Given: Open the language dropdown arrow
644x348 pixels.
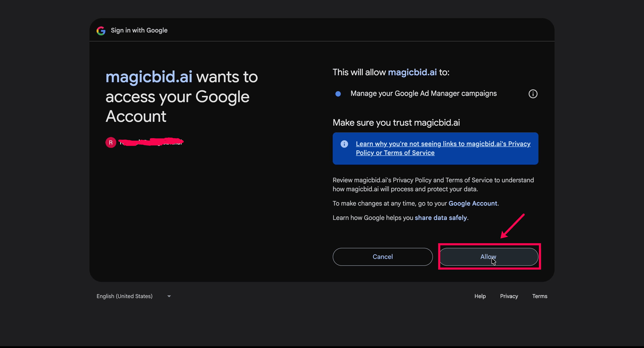Looking at the screenshot, I should [169, 296].
